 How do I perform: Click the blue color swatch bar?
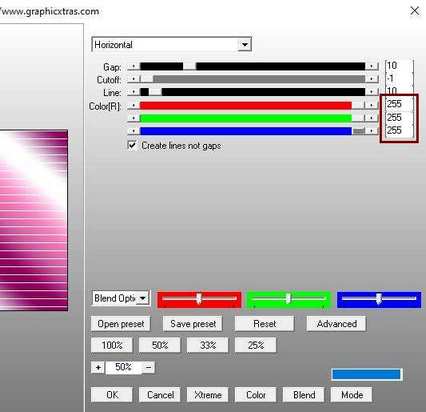(x=367, y=374)
